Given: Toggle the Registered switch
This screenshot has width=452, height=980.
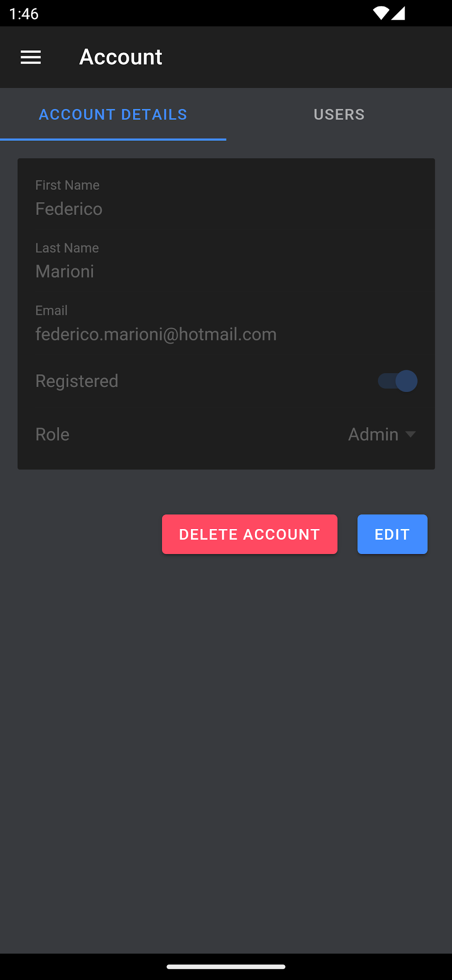Looking at the screenshot, I should click(397, 381).
